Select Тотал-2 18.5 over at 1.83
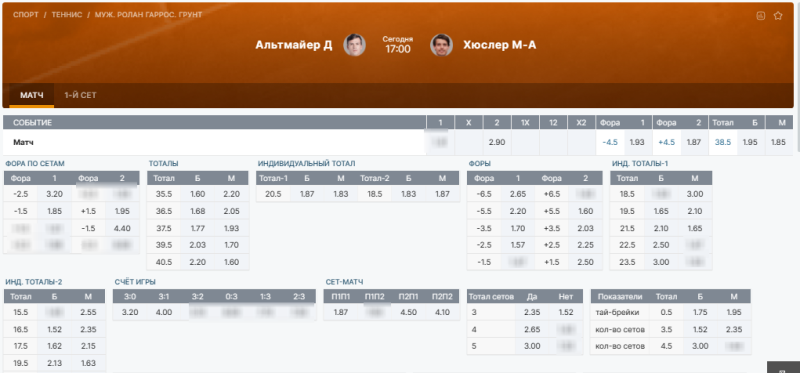 (409, 194)
